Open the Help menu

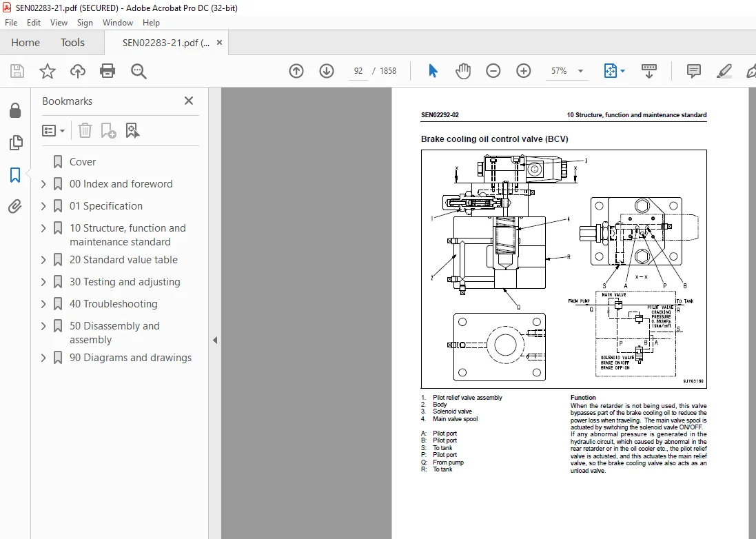(151, 23)
